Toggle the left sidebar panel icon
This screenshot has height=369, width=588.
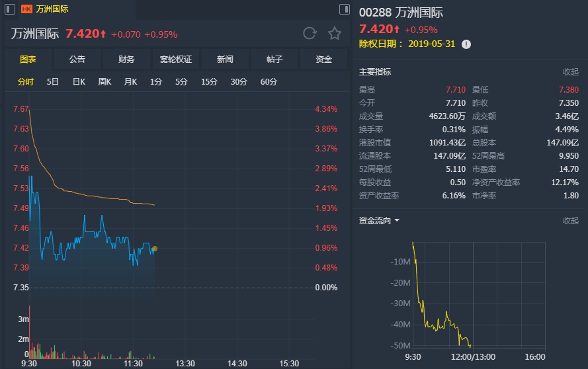(11, 9)
